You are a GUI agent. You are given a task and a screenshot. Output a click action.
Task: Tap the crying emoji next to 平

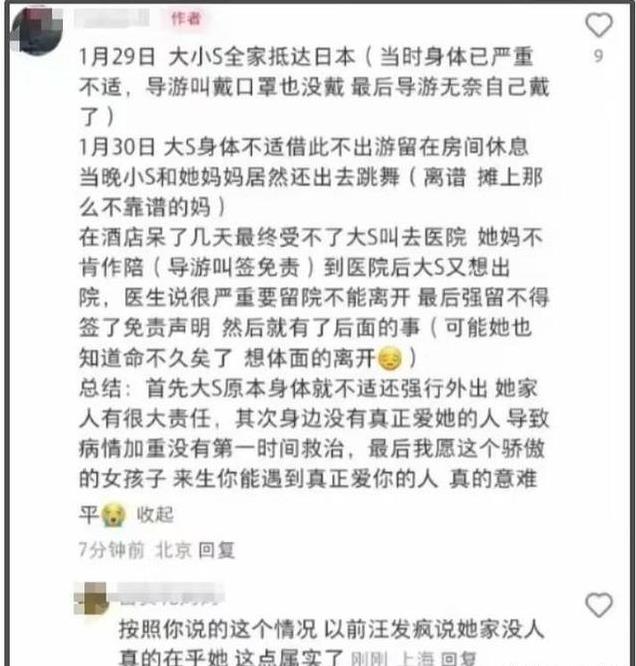click(x=113, y=514)
